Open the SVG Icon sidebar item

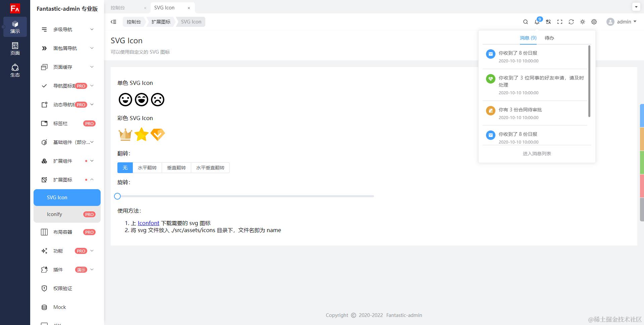coord(67,198)
